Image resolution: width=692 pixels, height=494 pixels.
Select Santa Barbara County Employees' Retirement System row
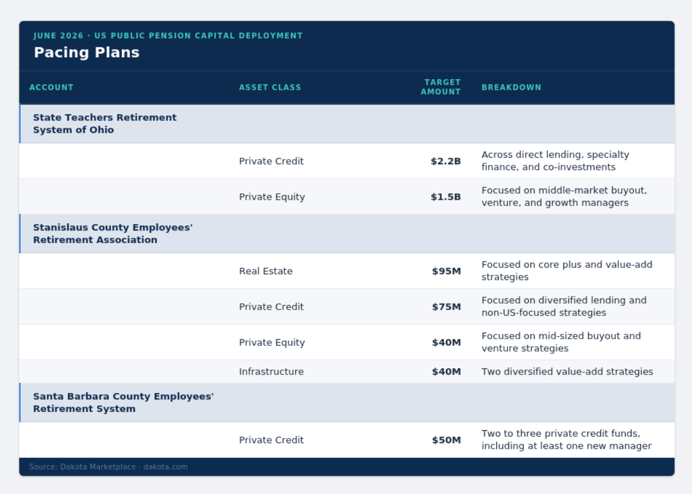347,403
